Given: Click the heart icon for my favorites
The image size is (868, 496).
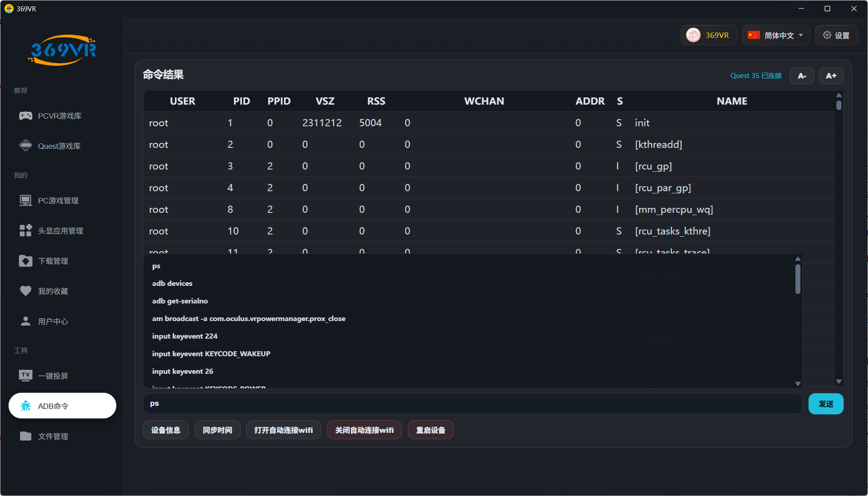Looking at the screenshot, I should pos(26,291).
